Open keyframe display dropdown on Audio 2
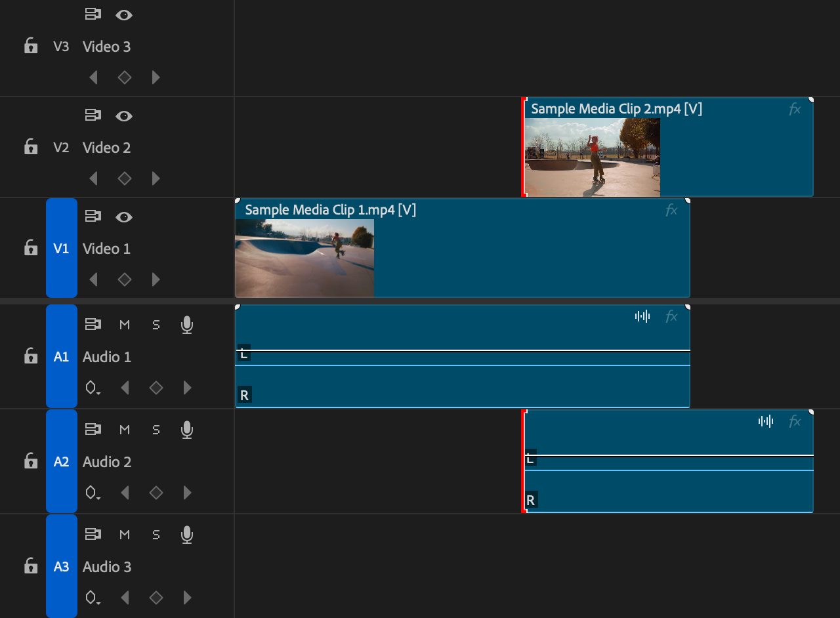The image size is (840, 618). [93, 493]
